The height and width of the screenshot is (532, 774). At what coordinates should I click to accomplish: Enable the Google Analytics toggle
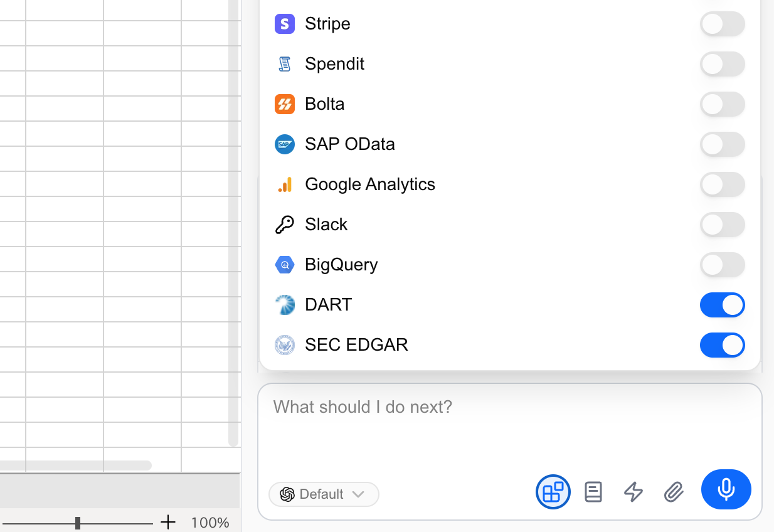click(723, 184)
